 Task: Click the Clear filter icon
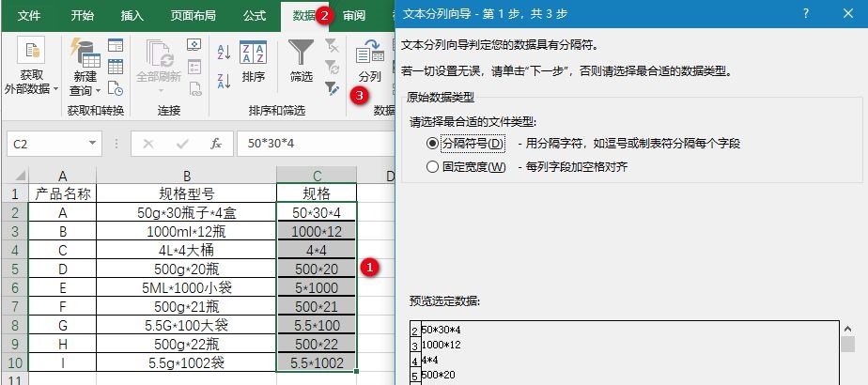[332, 45]
